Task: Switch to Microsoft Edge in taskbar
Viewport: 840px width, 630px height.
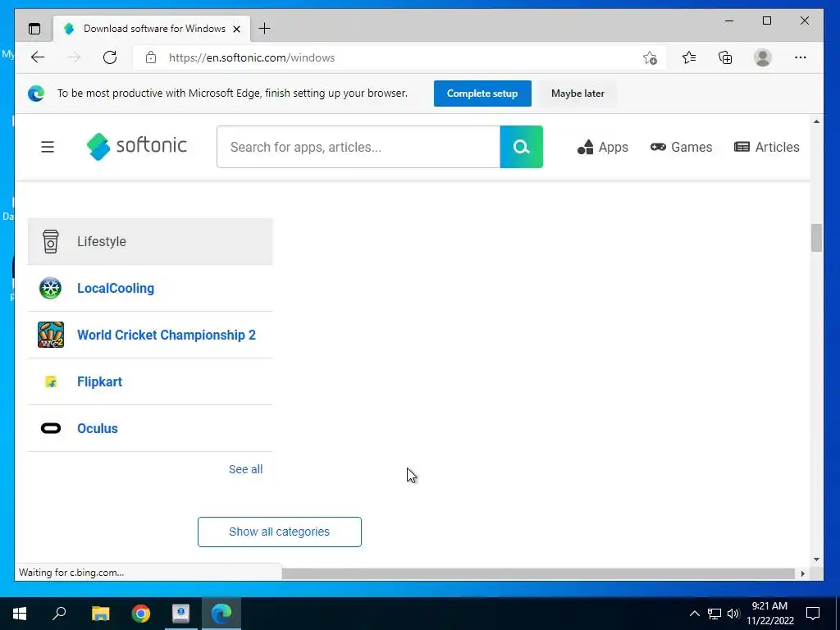Action: [221, 614]
